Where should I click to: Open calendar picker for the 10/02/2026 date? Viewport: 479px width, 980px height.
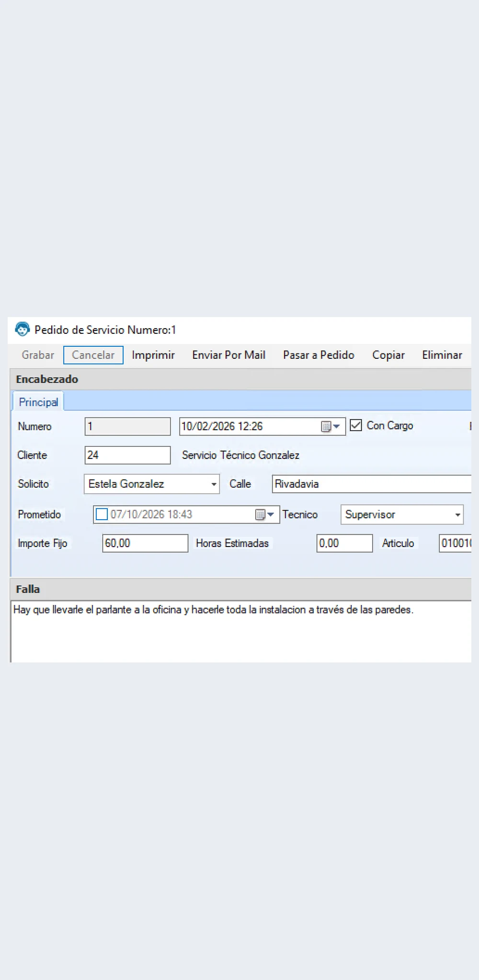coord(331,426)
